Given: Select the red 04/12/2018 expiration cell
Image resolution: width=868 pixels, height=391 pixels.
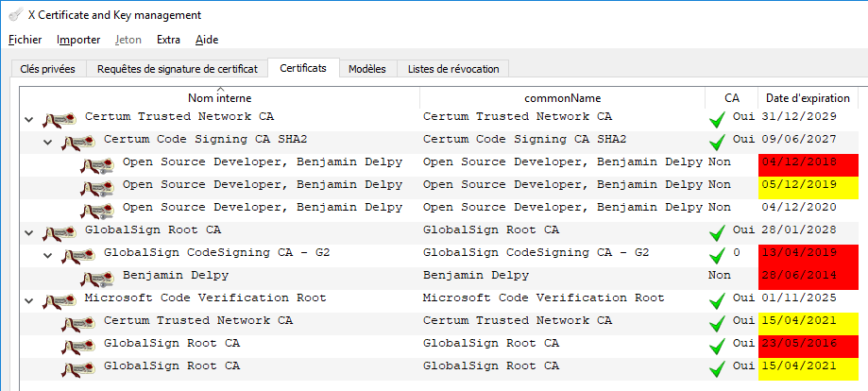Looking at the screenshot, I should click(808, 165).
